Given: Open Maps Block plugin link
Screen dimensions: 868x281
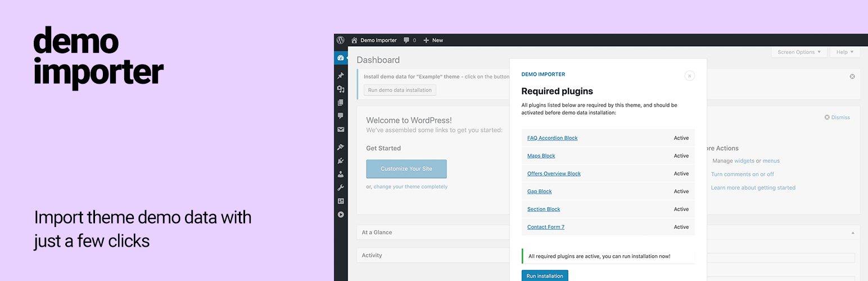Looking at the screenshot, I should point(541,156).
